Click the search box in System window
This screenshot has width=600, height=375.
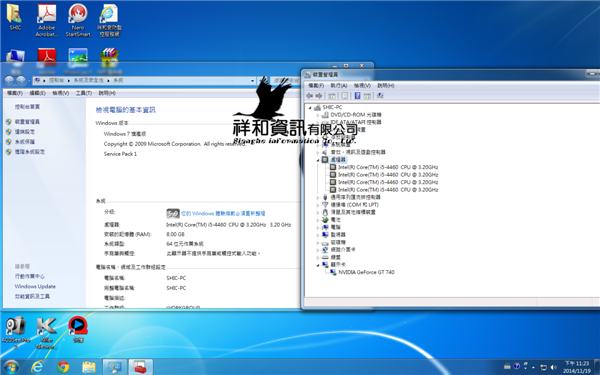pos(285,81)
